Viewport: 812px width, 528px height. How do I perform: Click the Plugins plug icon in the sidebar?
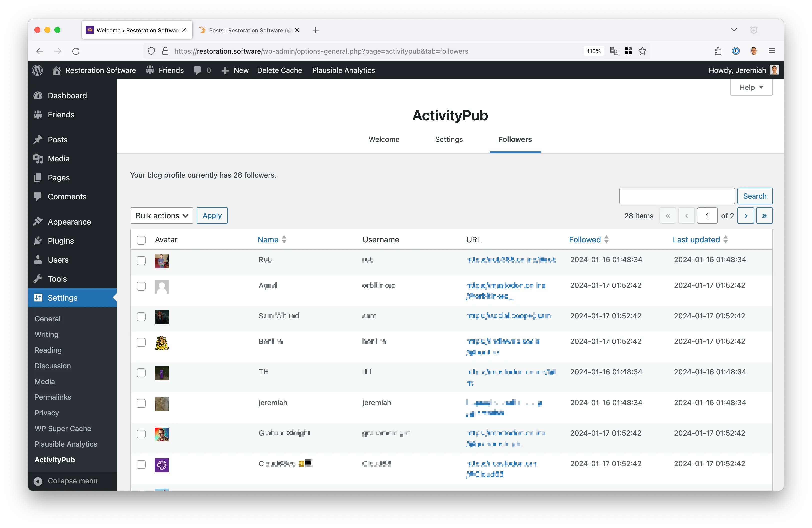[38, 240]
